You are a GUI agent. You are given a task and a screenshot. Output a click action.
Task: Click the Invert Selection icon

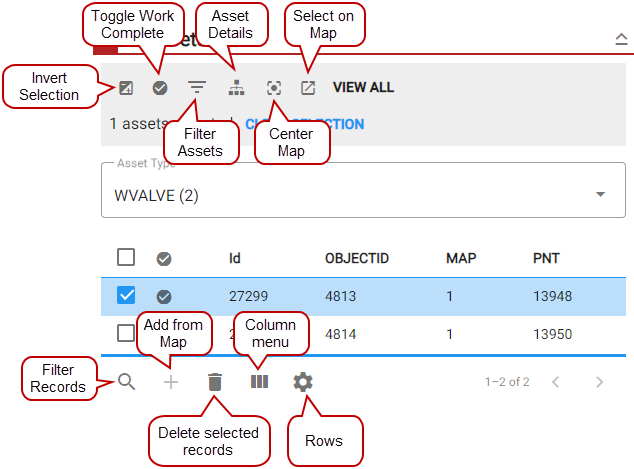tap(126, 88)
